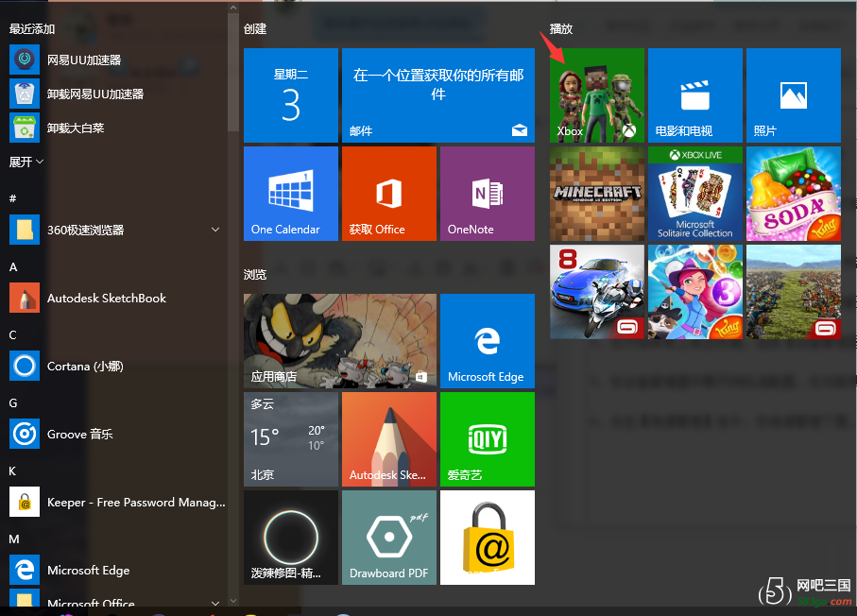Select 卸载大白菜 in the app list
This screenshot has height=616, width=857.
click(113, 128)
